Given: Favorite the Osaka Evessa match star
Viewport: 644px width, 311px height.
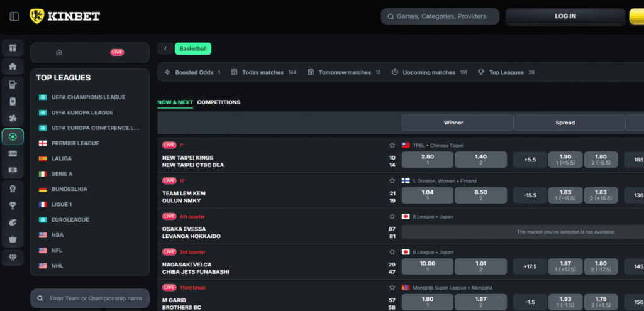Looking at the screenshot, I should (x=392, y=217).
